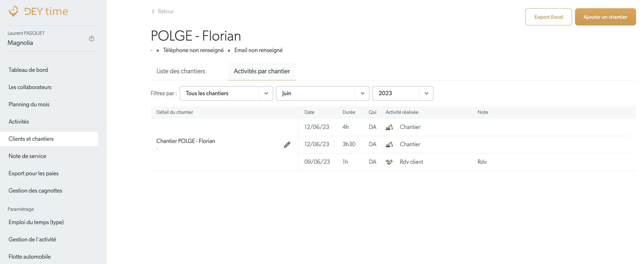Viewport: 644px width, 264px height.
Task: Click Ajouter un chantier button
Action: coord(606,17)
